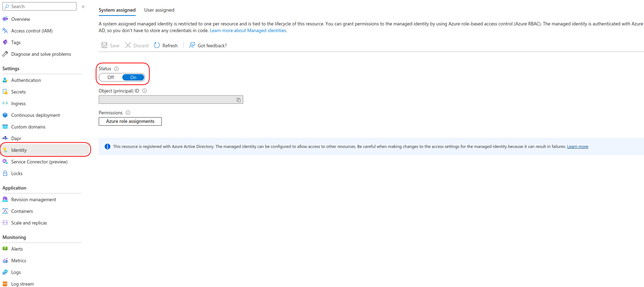Refresh the identity page
This screenshot has width=644, height=287.
pos(166,46)
